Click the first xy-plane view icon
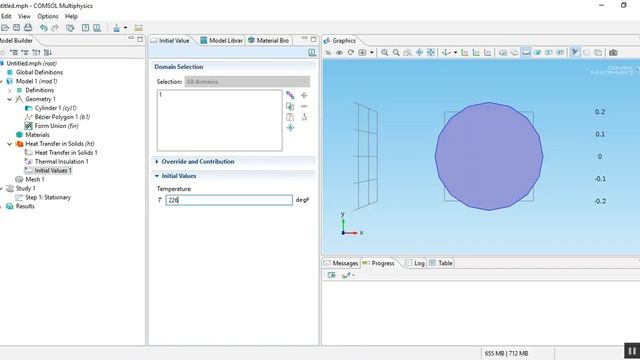Image resolution: width=640 pixels, height=360 pixels. (x=464, y=52)
